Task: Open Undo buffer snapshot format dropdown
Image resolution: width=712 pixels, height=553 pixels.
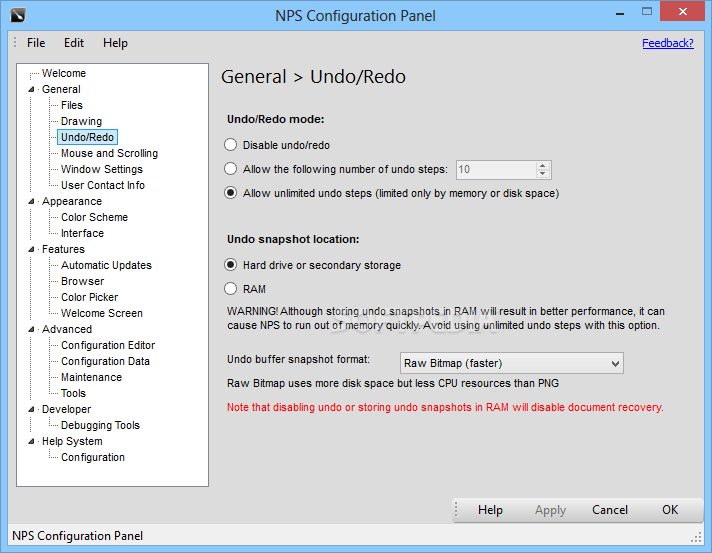Action: click(512, 363)
